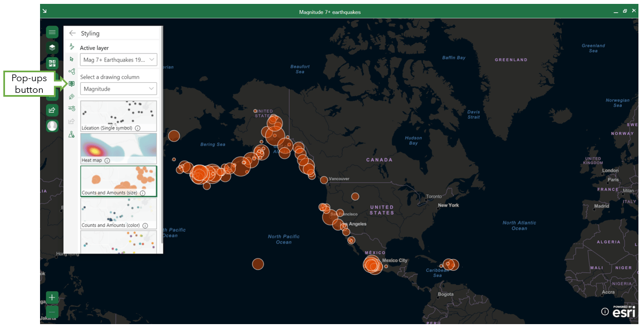Viewport: 644px width, 328px height.
Task: Zoom out with the minus button
Action: pyautogui.click(x=52, y=311)
